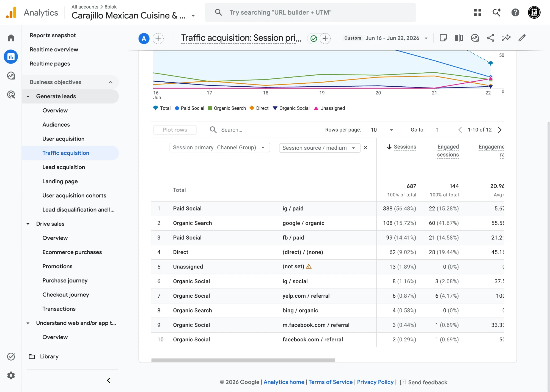Screen dimensions: 550x392
Task: Click the horizontal table scrollbar
Action: pos(243,360)
